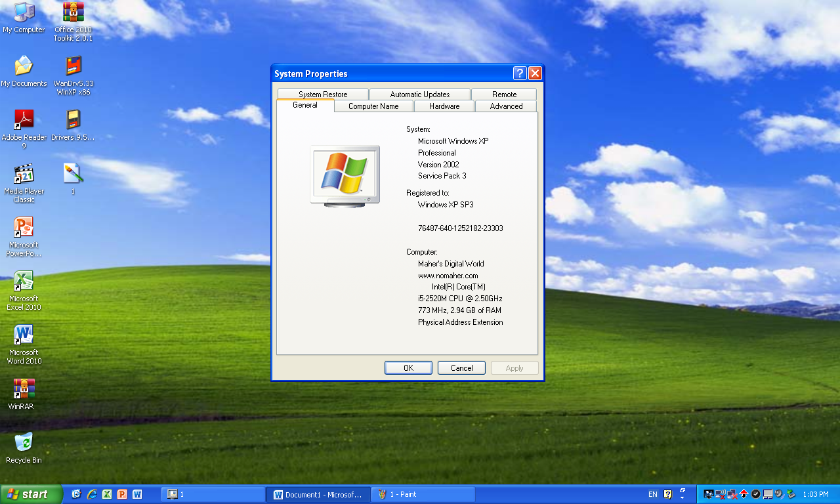Click the EN language indicator

coord(653,494)
